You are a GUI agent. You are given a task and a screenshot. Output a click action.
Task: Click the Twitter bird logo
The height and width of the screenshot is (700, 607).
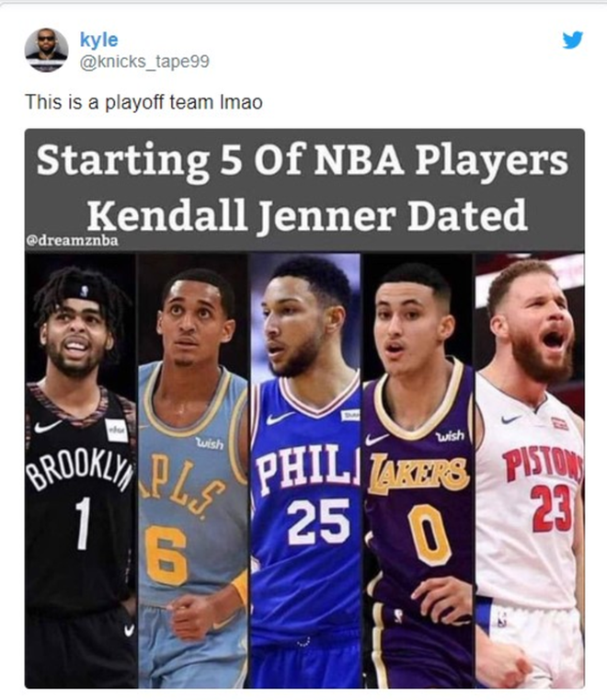point(573,40)
